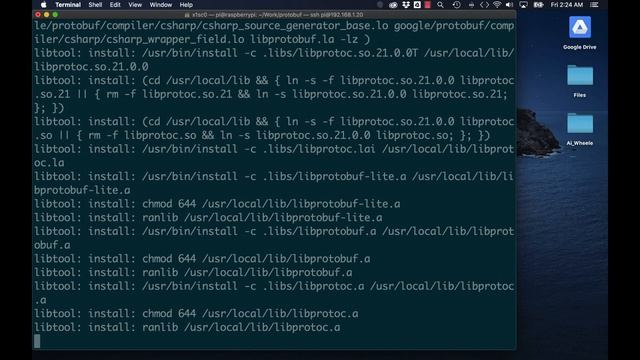Click the red menu bar status icon
This screenshot has width=640, height=360.
click(428, 5)
